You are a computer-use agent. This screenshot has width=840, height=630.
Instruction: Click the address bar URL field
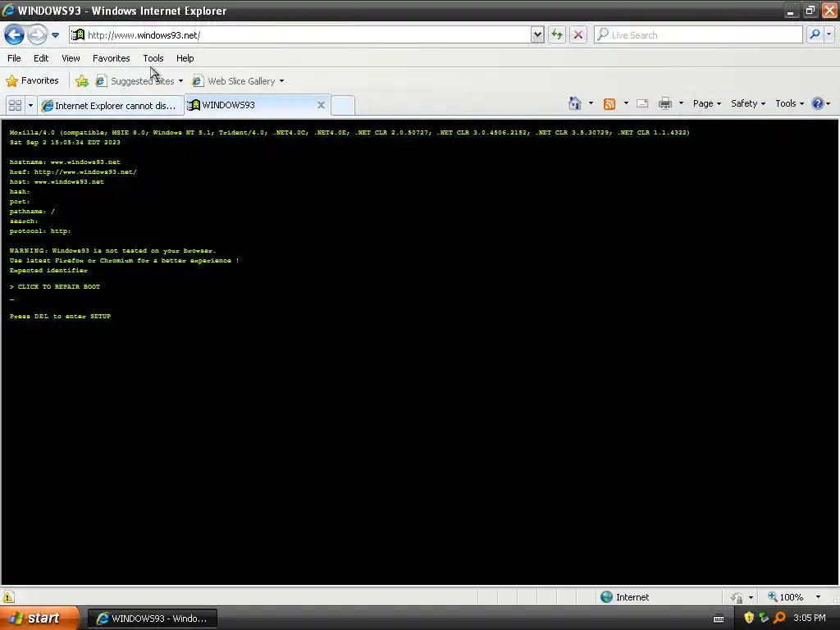coord(308,34)
